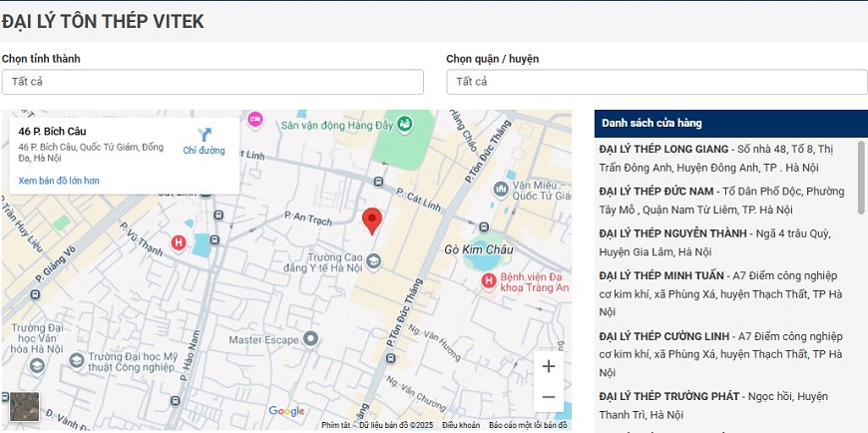Click hospital H marker near P. Vũ Thạnh
The image size is (868, 433).
click(x=179, y=242)
